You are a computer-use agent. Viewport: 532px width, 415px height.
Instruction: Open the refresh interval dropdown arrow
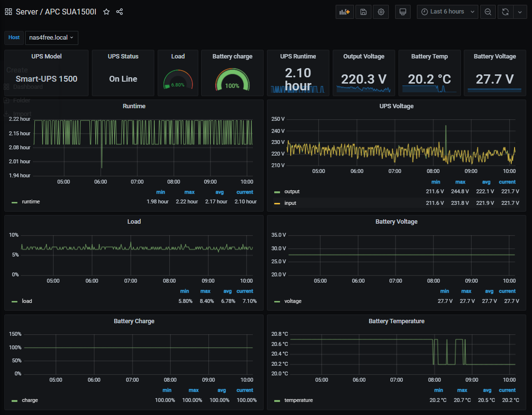pos(520,12)
